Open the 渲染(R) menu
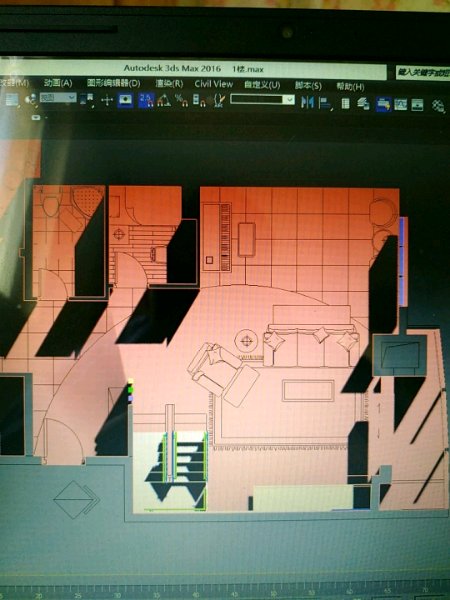 tap(169, 83)
